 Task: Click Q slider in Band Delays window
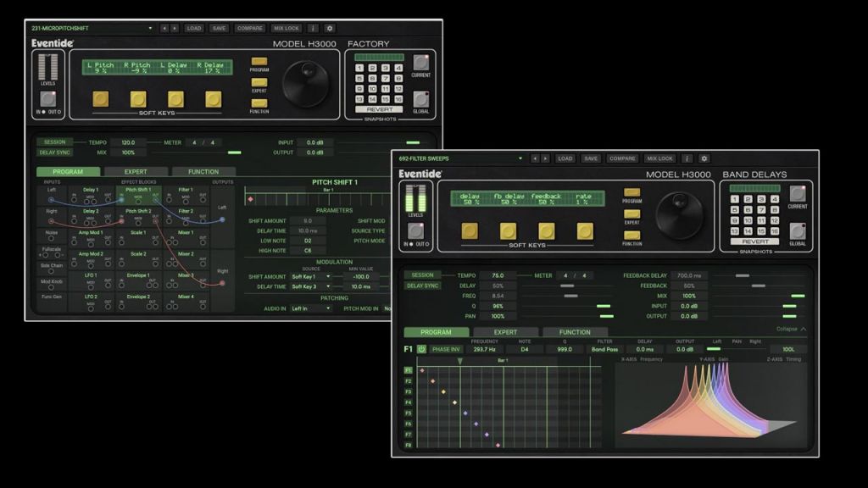(566, 306)
